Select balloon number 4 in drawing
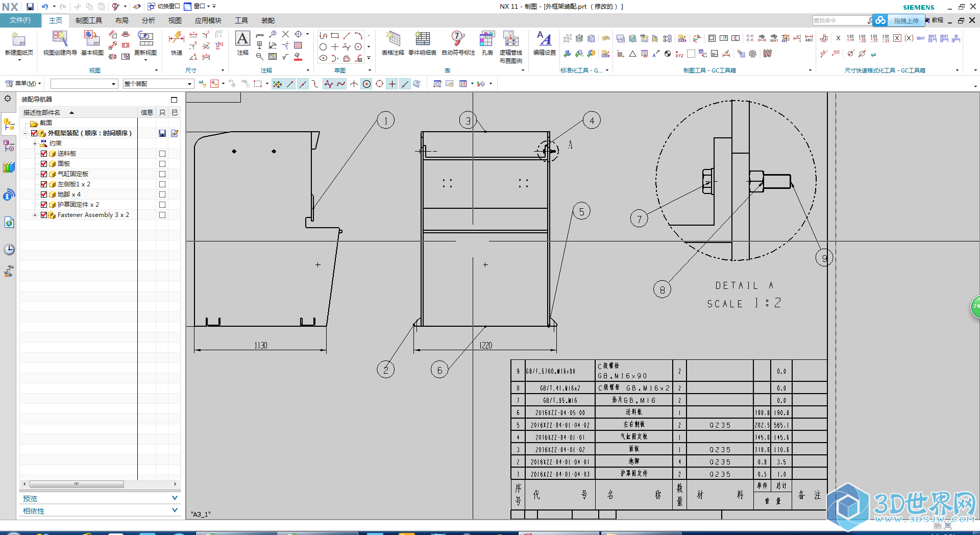The height and width of the screenshot is (535, 980). [592, 120]
